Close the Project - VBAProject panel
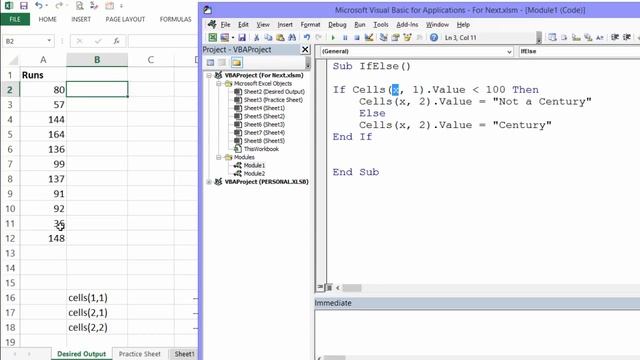 point(305,49)
